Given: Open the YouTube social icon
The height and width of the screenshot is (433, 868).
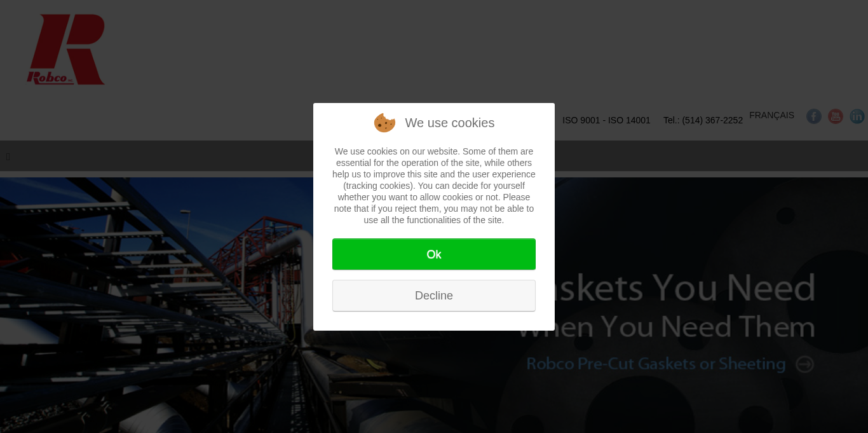Looking at the screenshot, I should tap(836, 116).
